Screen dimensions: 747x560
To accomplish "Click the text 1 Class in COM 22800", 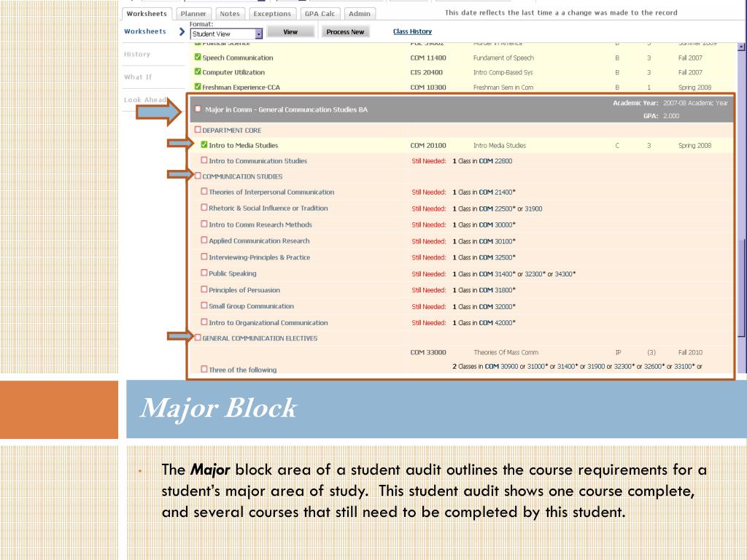I will 482,161.
